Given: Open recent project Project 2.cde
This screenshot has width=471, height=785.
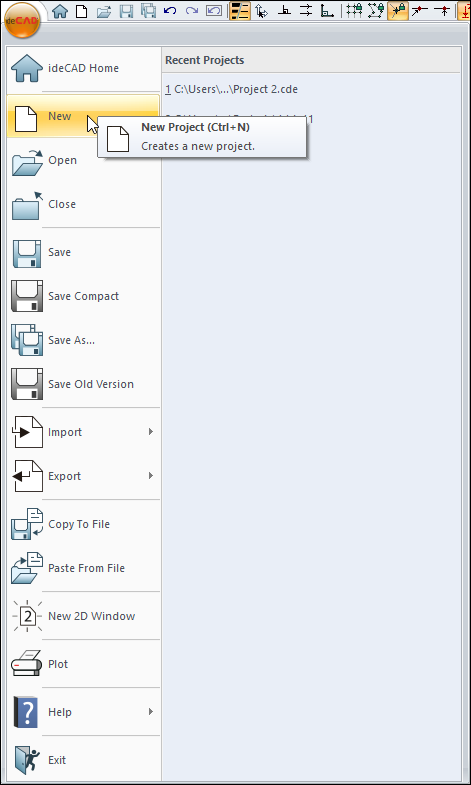Looking at the screenshot, I should 232,89.
